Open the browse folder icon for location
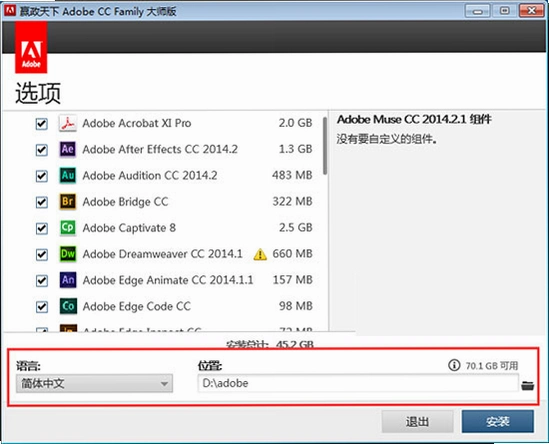Screen dimensions: 549x444 tap(528, 386)
